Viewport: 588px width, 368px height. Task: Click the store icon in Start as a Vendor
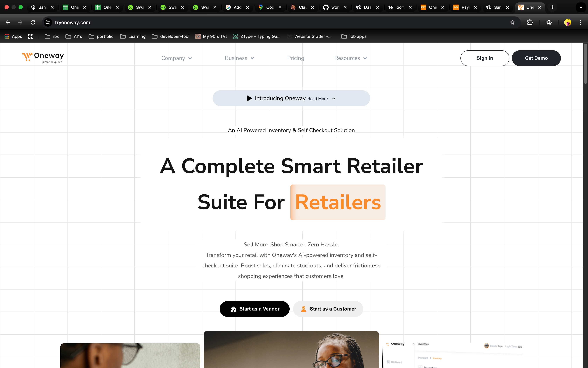click(x=233, y=309)
